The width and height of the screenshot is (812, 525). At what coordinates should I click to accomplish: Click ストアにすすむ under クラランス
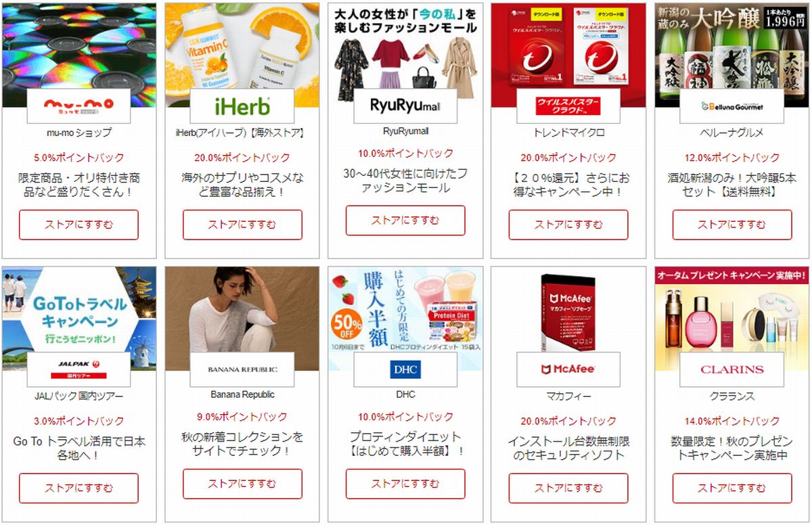[731, 488]
